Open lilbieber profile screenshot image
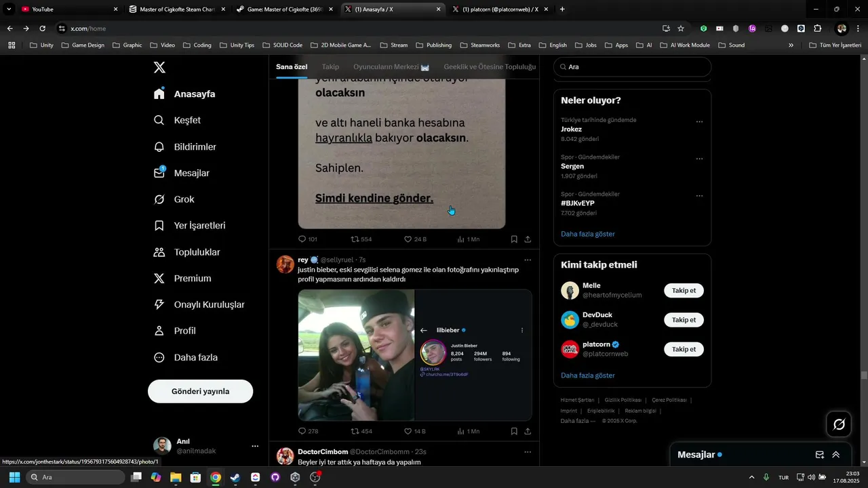This screenshot has width=868, height=488. click(473, 355)
